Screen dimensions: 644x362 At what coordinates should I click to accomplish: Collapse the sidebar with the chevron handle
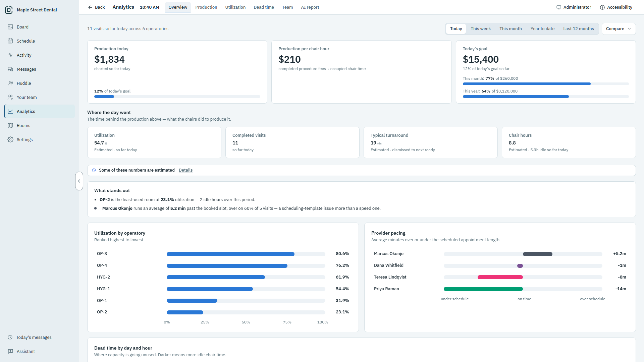79,181
